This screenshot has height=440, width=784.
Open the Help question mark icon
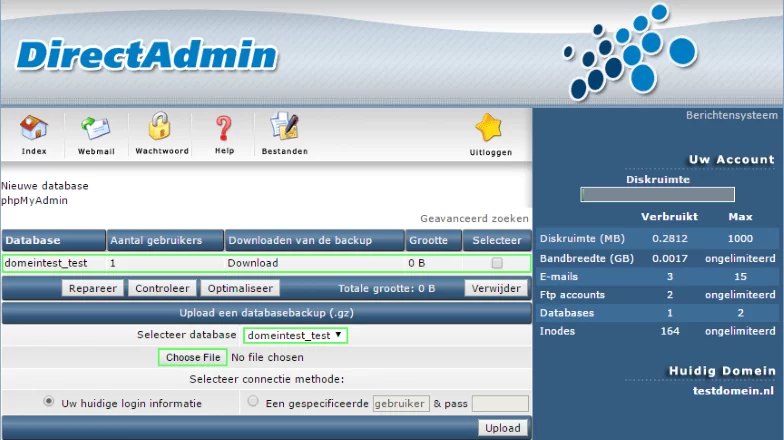pyautogui.click(x=224, y=128)
